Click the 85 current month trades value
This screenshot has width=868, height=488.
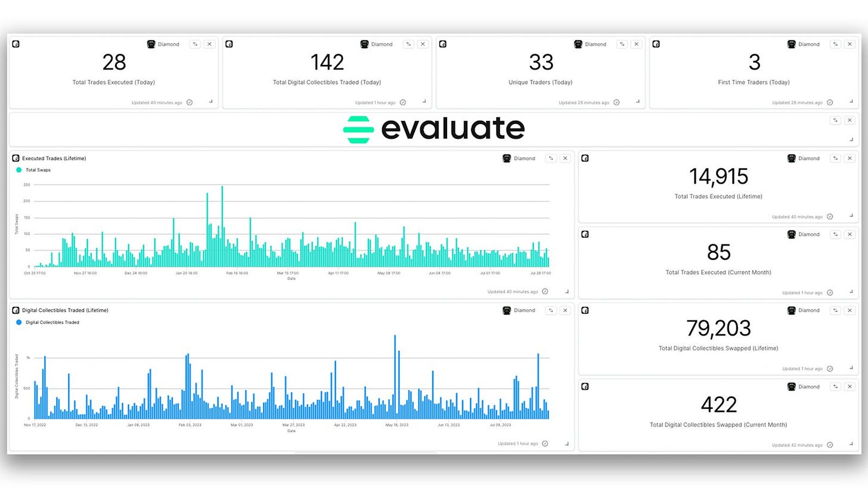(718, 252)
